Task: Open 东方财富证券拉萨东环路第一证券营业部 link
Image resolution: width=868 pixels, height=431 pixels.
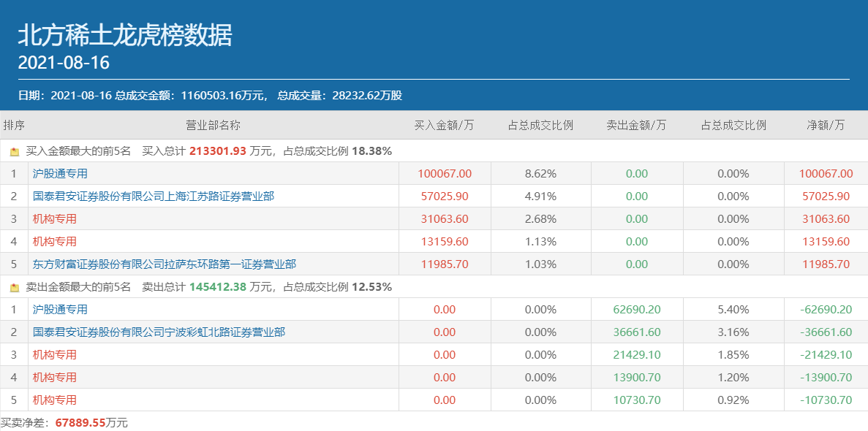Action: coord(165,264)
